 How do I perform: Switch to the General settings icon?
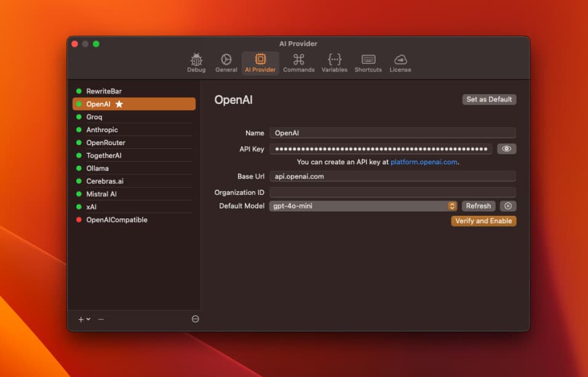[226, 62]
